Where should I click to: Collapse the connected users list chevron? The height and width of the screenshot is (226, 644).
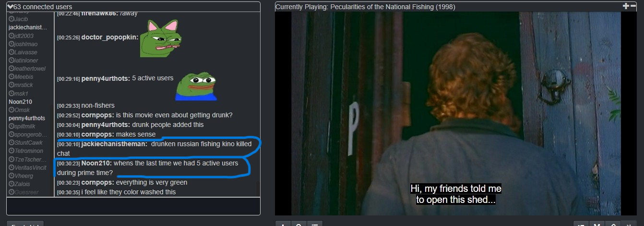[10, 7]
